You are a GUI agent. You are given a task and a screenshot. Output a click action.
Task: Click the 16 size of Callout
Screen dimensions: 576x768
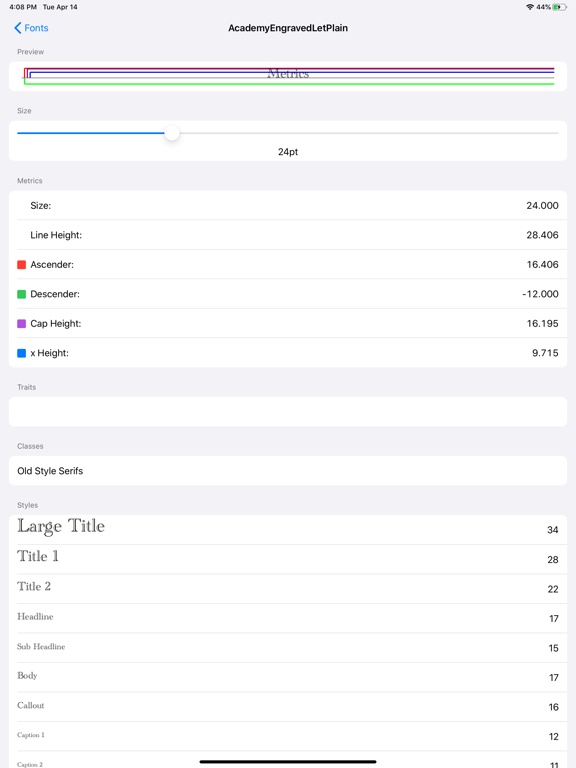[x=553, y=707]
